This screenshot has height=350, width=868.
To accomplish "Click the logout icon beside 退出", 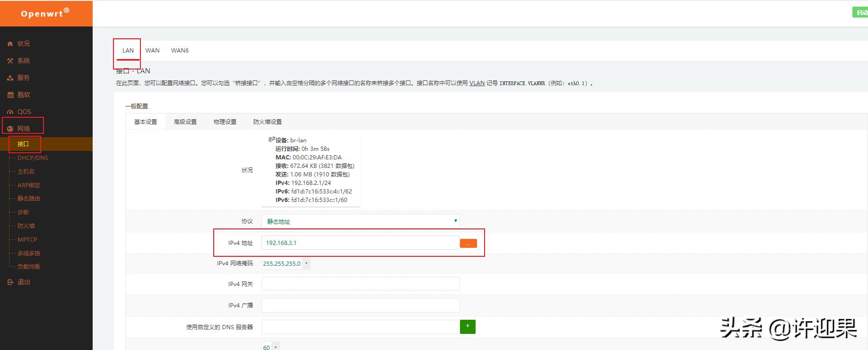I will [10, 282].
